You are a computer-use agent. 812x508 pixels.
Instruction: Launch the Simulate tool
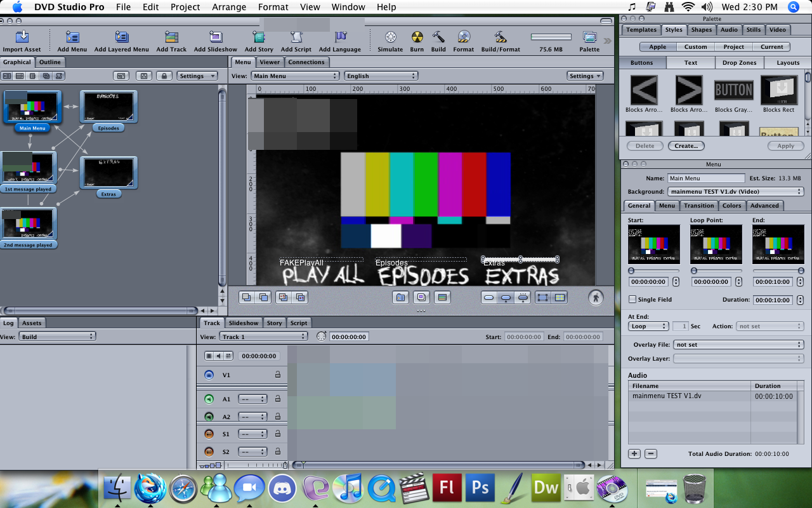tap(390, 37)
